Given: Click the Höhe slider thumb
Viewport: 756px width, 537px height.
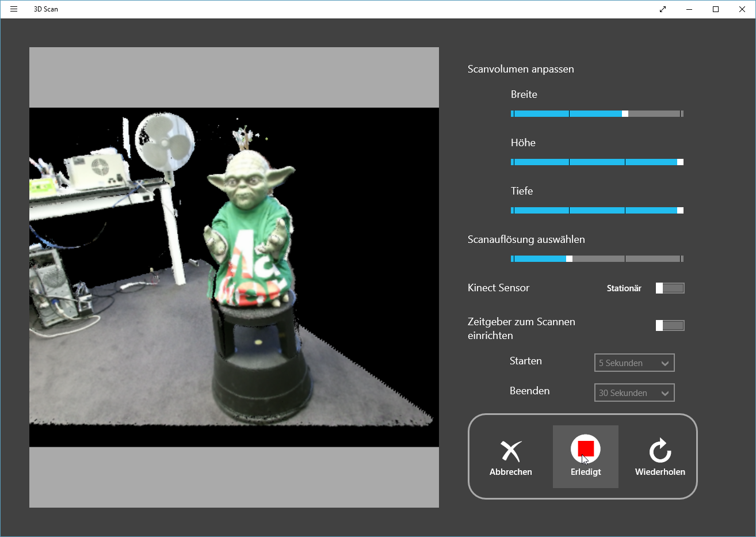Looking at the screenshot, I should (x=680, y=162).
